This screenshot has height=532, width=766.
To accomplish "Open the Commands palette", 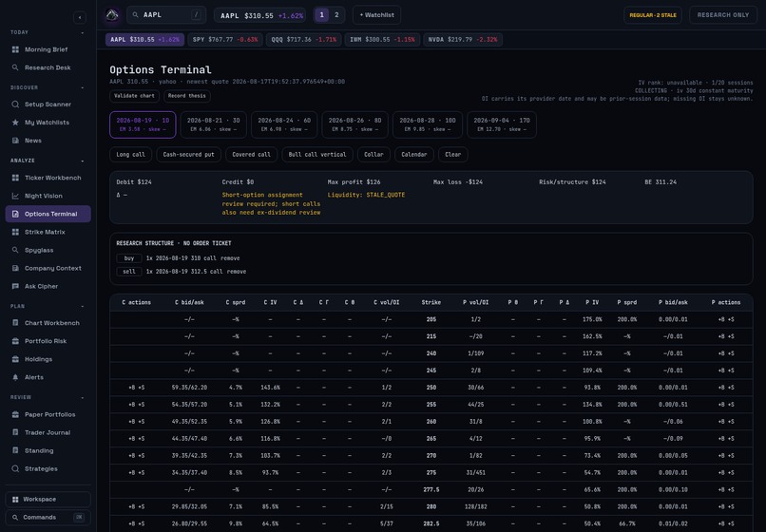I will (x=48, y=517).
